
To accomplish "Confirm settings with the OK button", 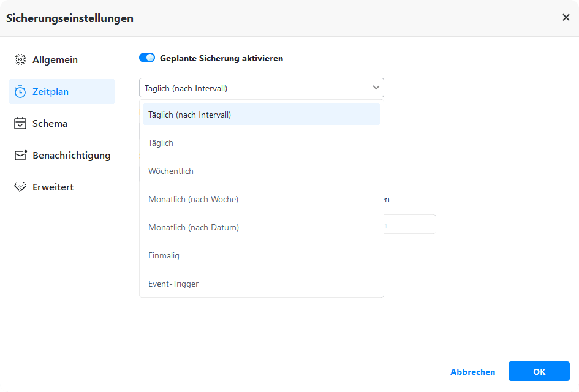I will coord(539,372).
